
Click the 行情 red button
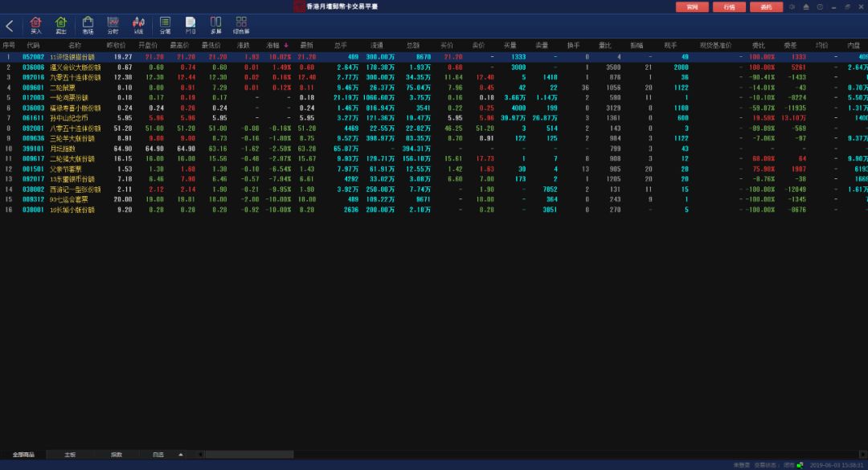(729, 6)
